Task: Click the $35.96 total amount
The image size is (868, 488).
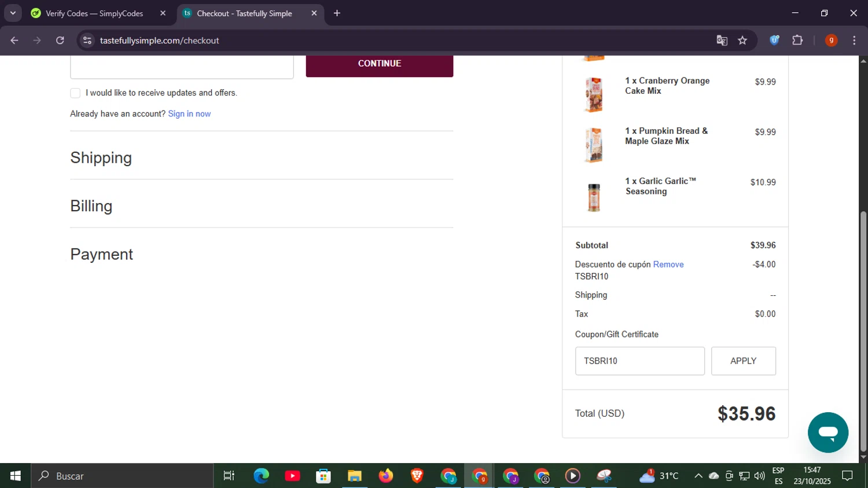Action: pyautogui.click(x=746, y=414)
